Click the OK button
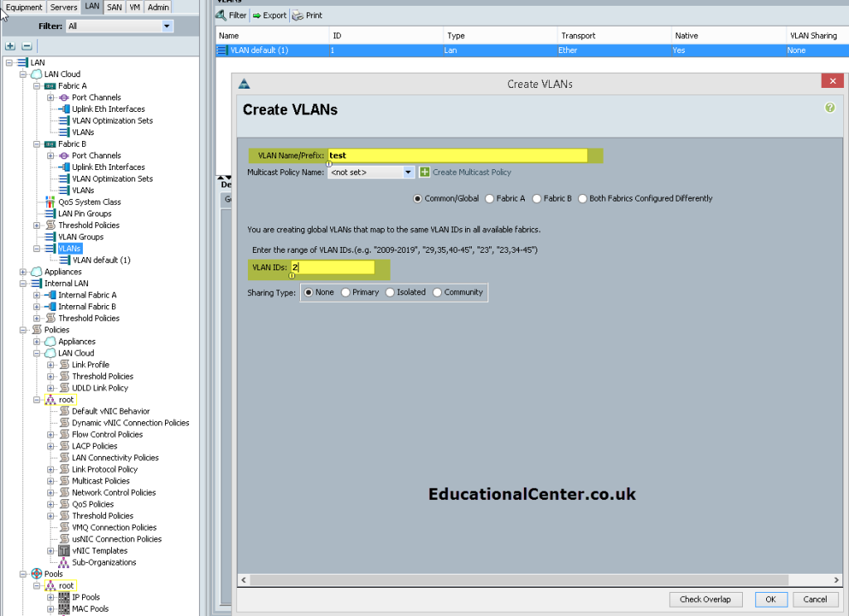The height and width of the screenshot is (616, 849). 770,599
